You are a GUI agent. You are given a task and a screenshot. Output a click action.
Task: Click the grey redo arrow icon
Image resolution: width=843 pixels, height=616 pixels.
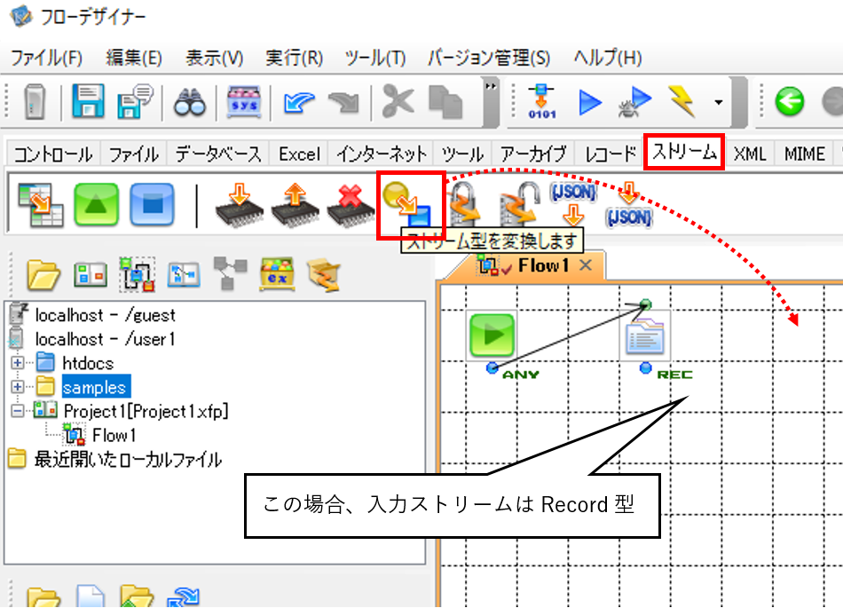pos(343,102)
